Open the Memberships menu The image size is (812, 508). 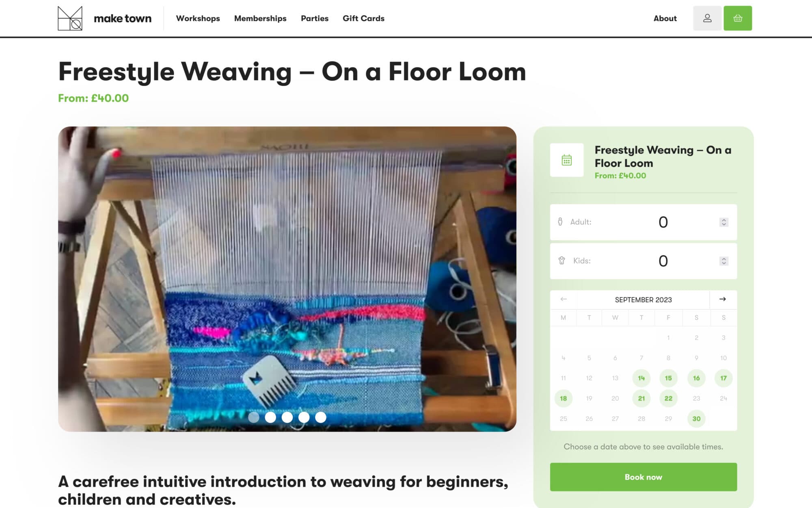click(260, 18)
